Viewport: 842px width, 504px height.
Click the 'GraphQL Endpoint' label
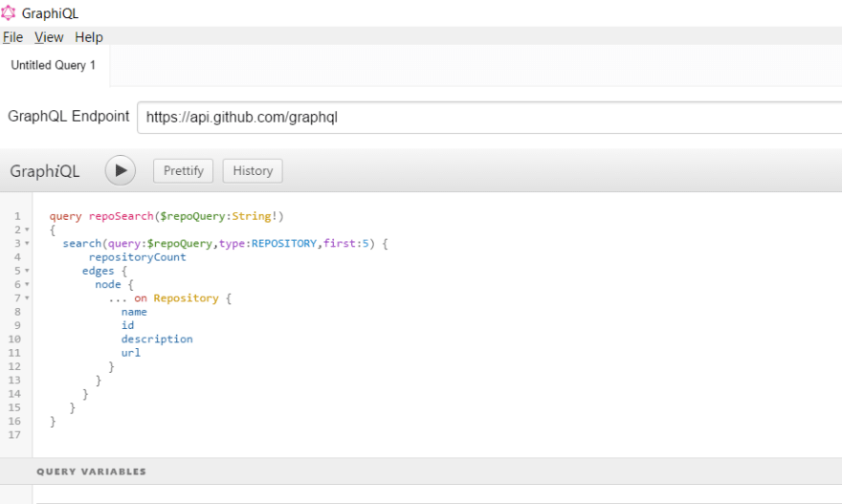pyautogui.click(x=68, y=116)
